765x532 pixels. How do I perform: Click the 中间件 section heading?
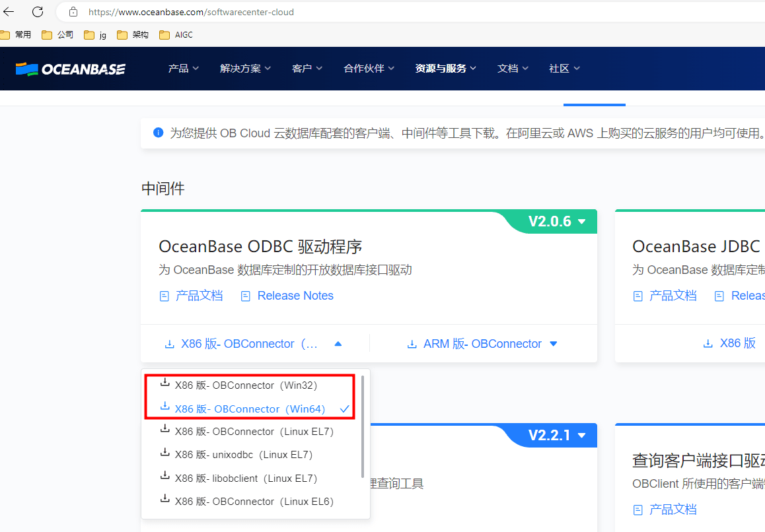[x=163, y=189]
